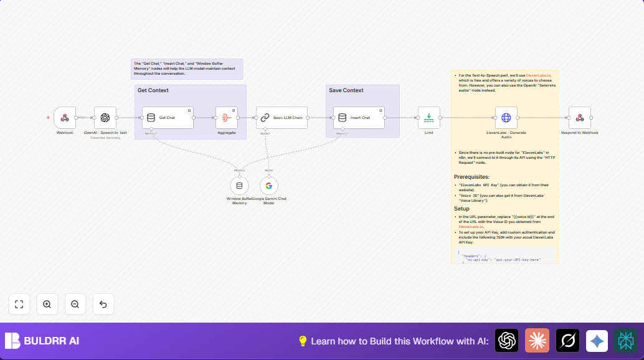Open the Insert Chat node
The height and width of the screenshot is (360, 644).
click(x=359, y=118)
